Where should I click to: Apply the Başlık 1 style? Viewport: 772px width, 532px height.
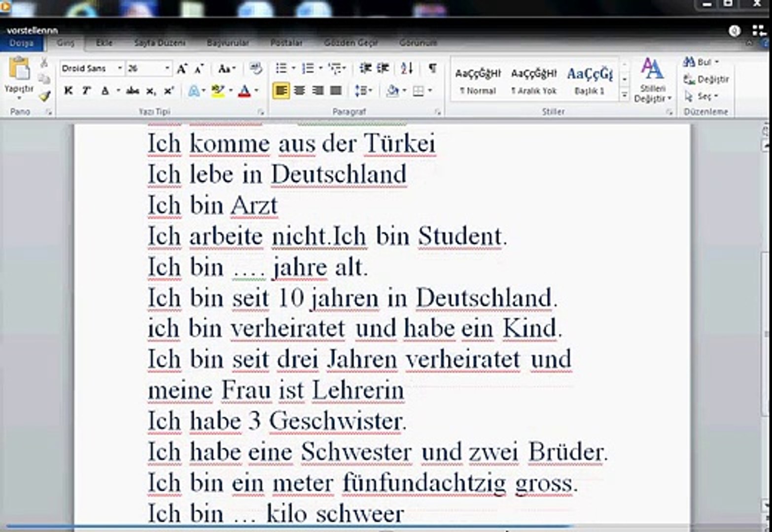(590, 81)
